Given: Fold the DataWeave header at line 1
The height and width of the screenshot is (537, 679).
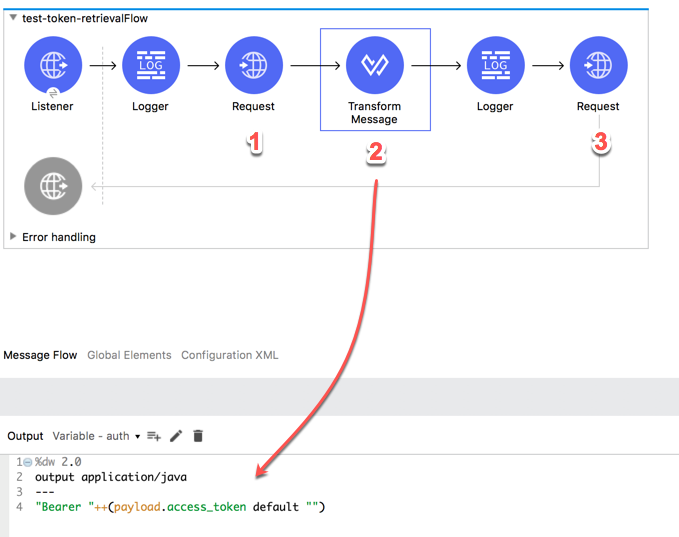Looking at the screenshot, I should 27,463.
